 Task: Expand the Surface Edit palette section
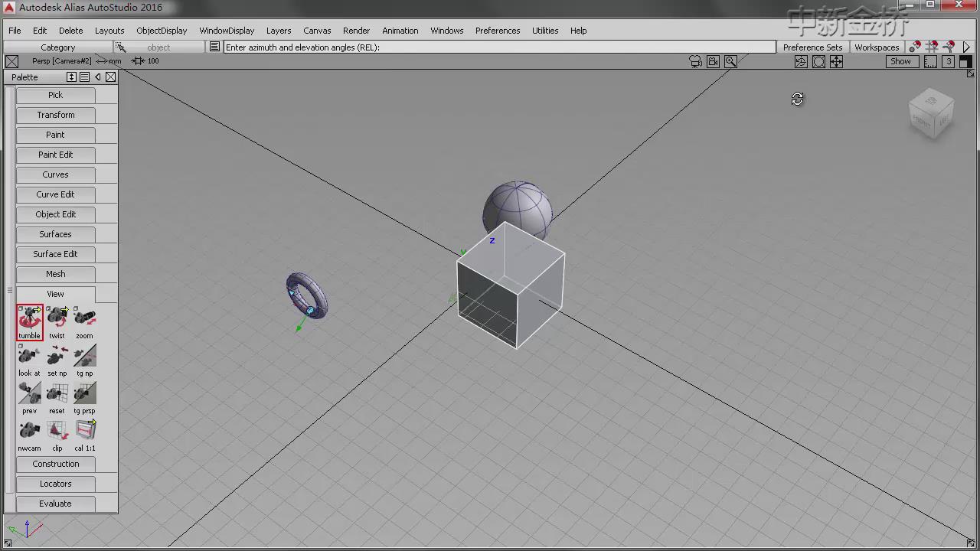point(55,254)
